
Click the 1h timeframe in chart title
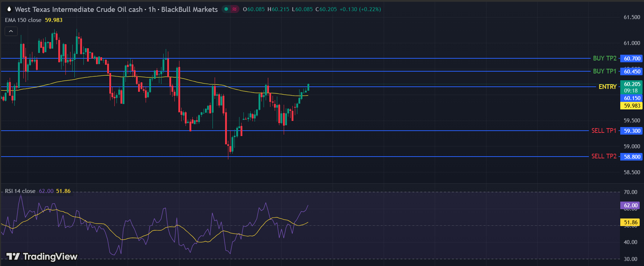[x=152, y=9]
